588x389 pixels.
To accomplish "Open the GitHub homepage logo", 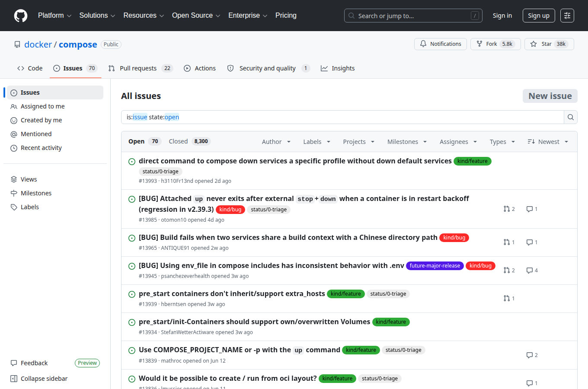I will (21, 16).
